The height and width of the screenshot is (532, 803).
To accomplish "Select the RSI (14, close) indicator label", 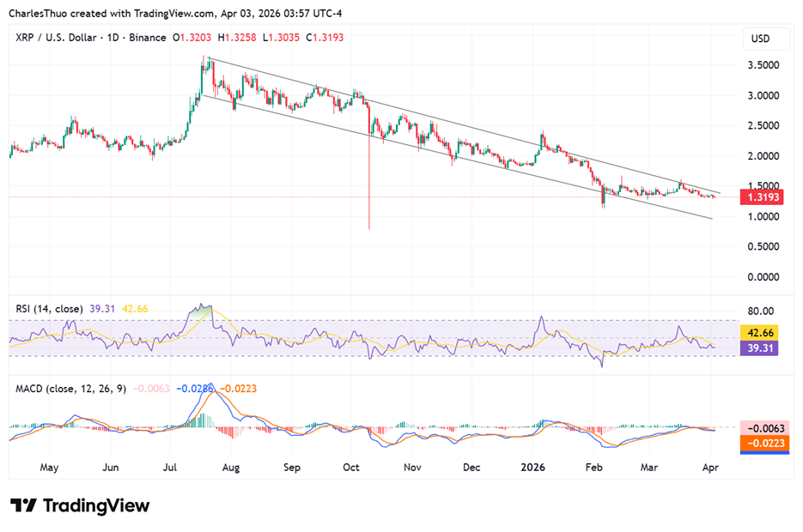I will coord(47,308).
